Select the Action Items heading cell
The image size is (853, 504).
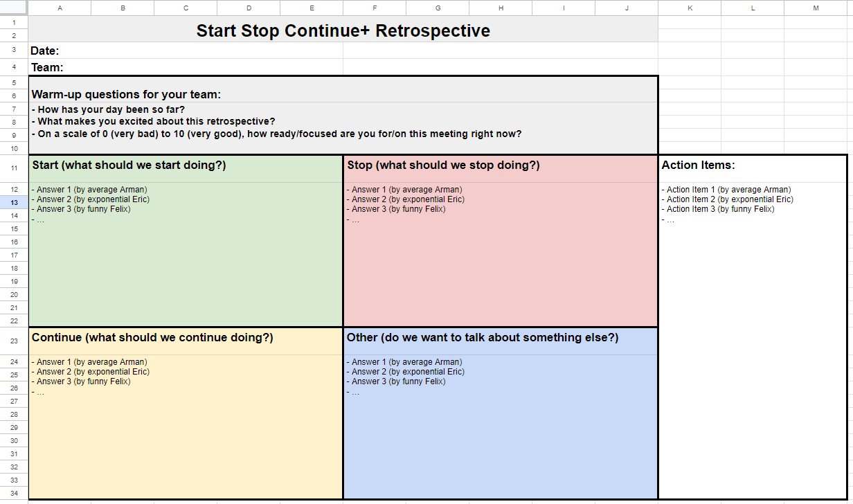[698, 165]
